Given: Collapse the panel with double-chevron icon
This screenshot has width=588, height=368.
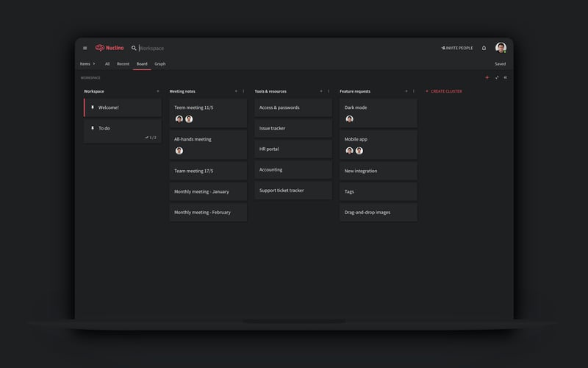Looking at the screenshot, I should [505, 77].
